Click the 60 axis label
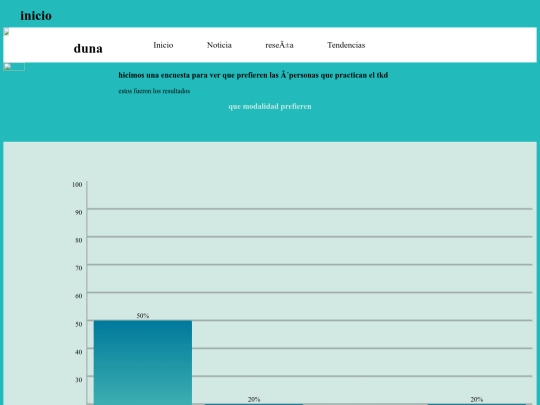This screenshot has height=405, width=540. click(79, 296)
